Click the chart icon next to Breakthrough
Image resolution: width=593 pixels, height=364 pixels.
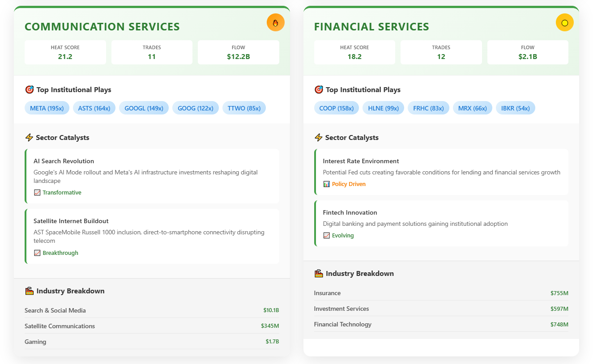coord(37,253)
